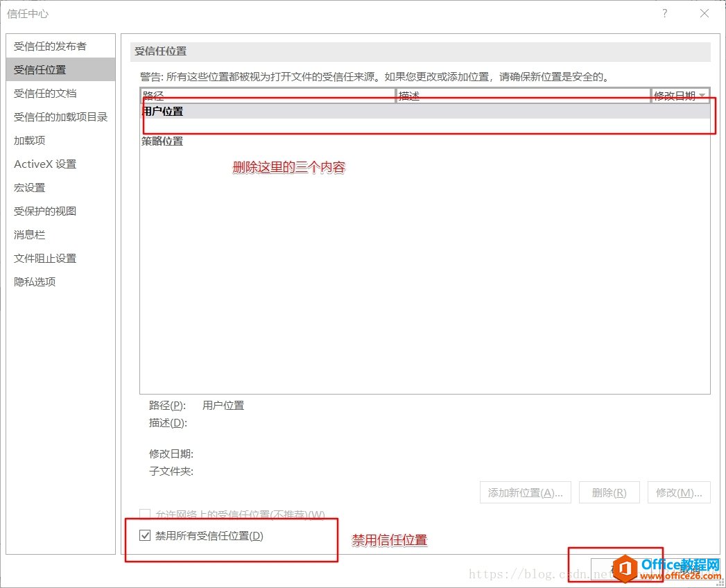The image size is (726, 588).
Task: Open 文件阻止设置 settings
Action: pyautogui.click(x=44, y=258)
